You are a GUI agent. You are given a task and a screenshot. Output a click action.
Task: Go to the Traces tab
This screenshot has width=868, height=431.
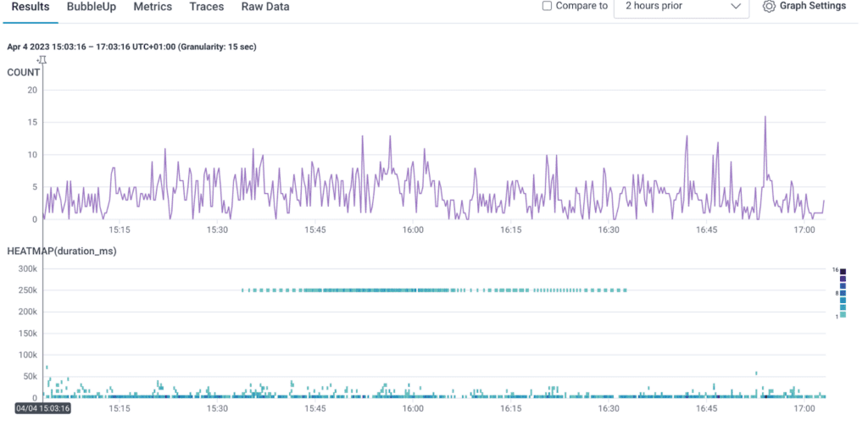pyautogui.click(x=207, y=7)
